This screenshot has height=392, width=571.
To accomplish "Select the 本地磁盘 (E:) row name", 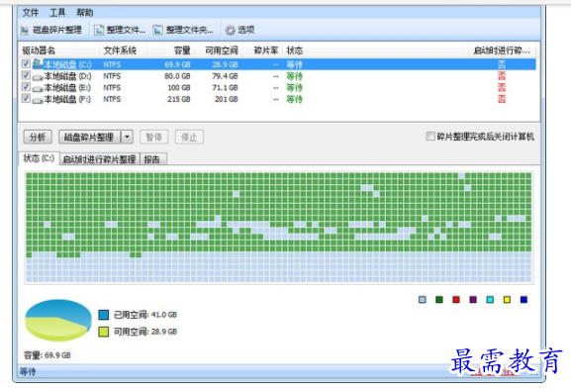I will click(67, 87).
